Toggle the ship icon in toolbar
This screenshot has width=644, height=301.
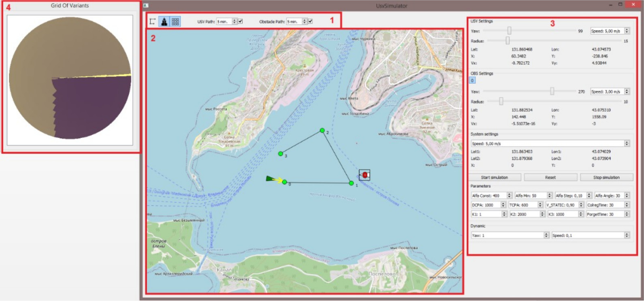[164, 21]
